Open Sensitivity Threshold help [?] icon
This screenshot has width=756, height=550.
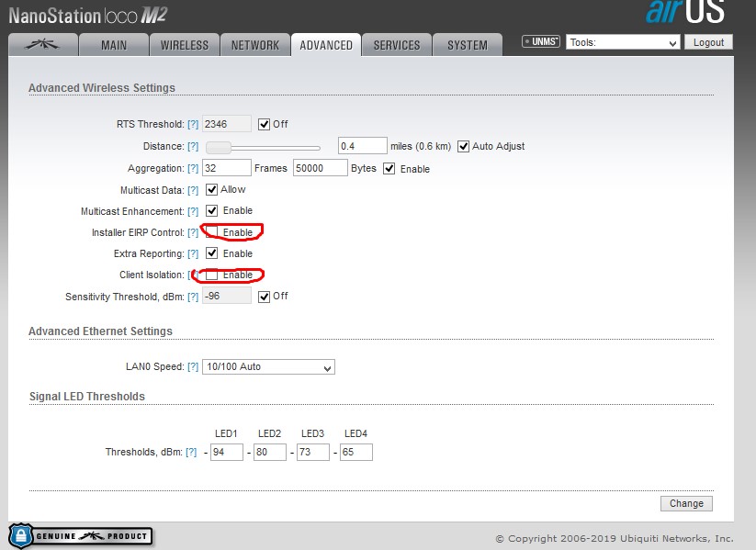(x=193, y=297)
